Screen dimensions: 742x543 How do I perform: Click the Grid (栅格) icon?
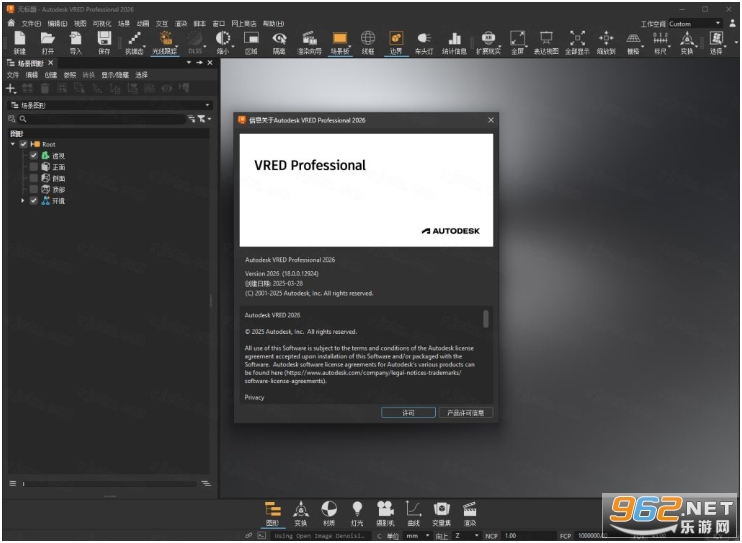pyautogui.click(x=633, y=39)
